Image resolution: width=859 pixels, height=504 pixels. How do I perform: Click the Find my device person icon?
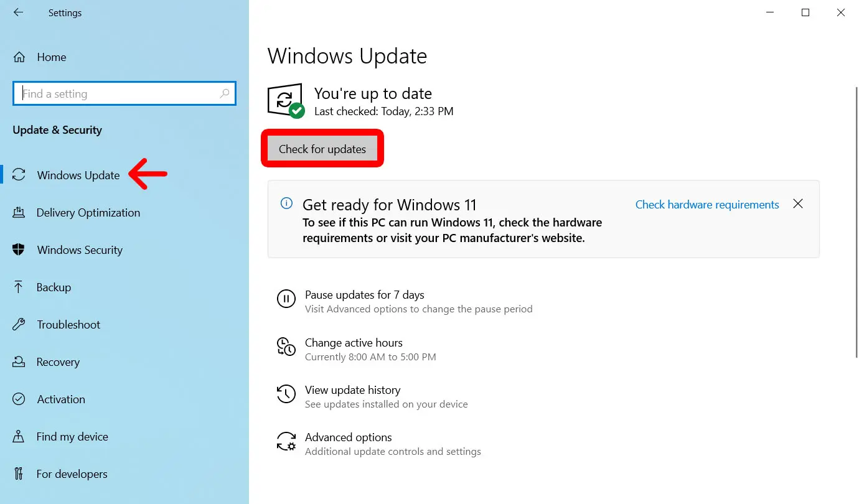(x=19, y=437)
